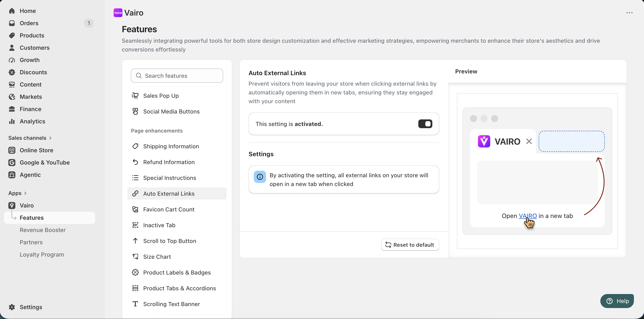Click the Product Tabs & Accordions icon
Image resolution: width=644 pixels, height=319 pixels.
135,288
